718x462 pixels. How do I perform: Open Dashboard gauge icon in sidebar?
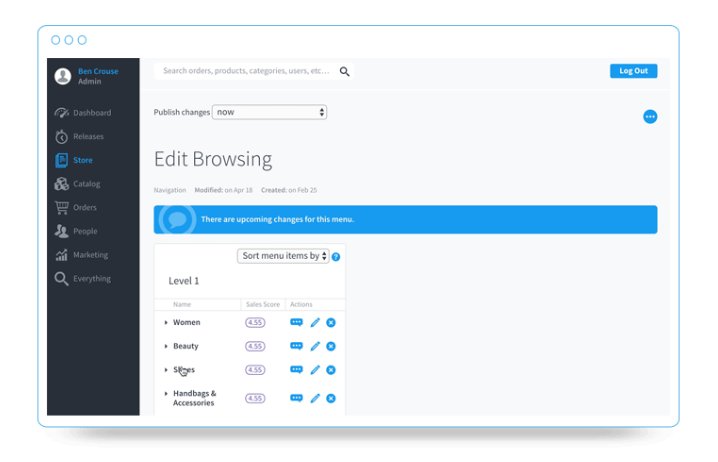[62, 113]
